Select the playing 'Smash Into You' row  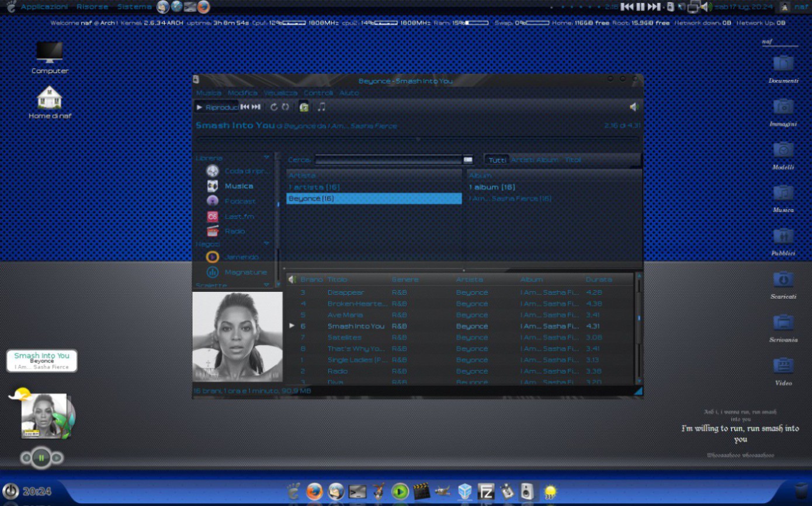pos(460,326)
